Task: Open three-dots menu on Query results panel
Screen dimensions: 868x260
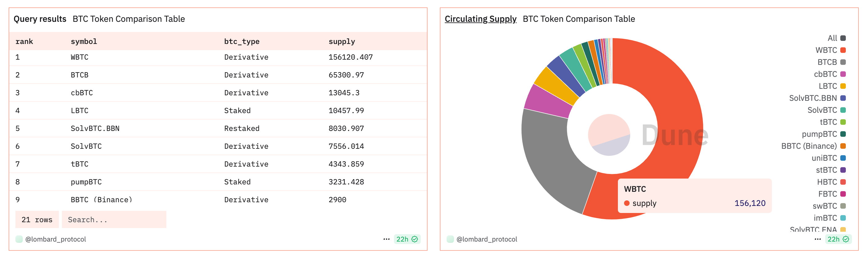Action: click(386, 239)
